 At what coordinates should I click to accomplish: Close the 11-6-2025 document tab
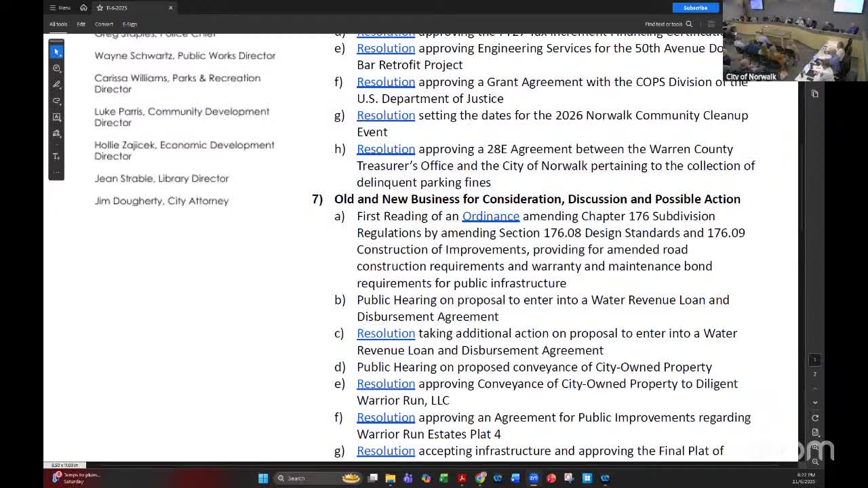[x=170, y=7]
